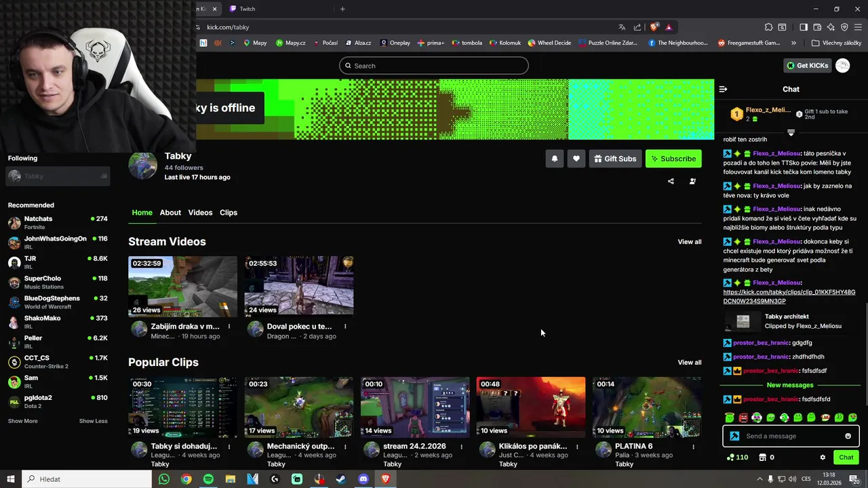
Task: Expand the gift leaderboard handle
Action: point(791,133)
